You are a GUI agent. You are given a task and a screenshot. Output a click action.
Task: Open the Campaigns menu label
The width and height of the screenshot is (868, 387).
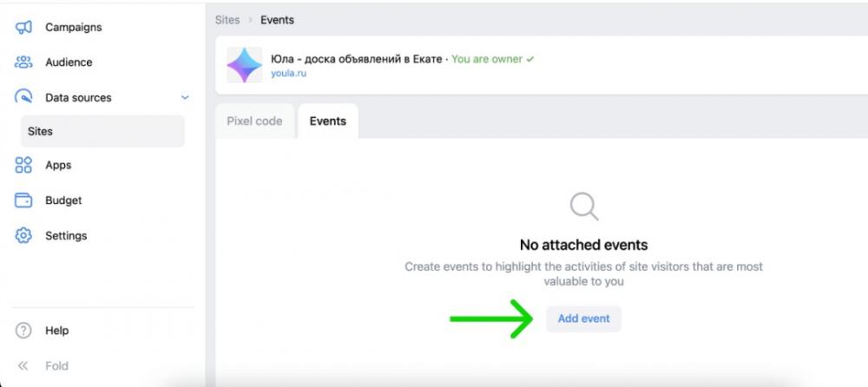click(74, 27)
